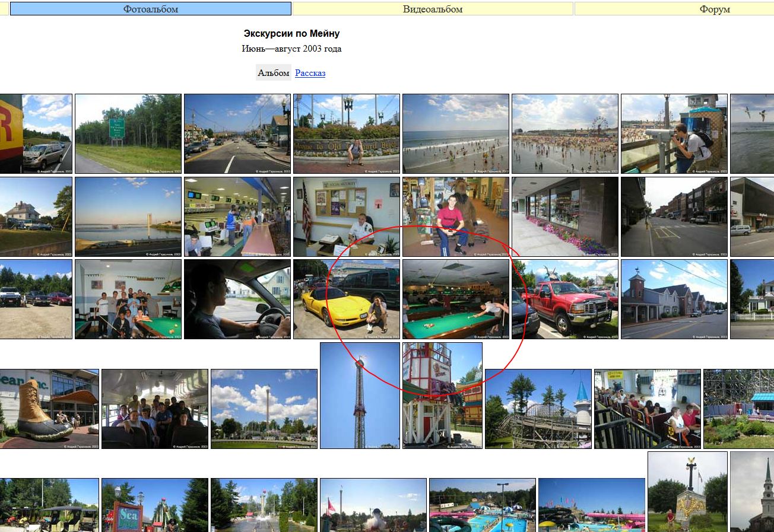Open the antique car ride photo

coord(49,505)
